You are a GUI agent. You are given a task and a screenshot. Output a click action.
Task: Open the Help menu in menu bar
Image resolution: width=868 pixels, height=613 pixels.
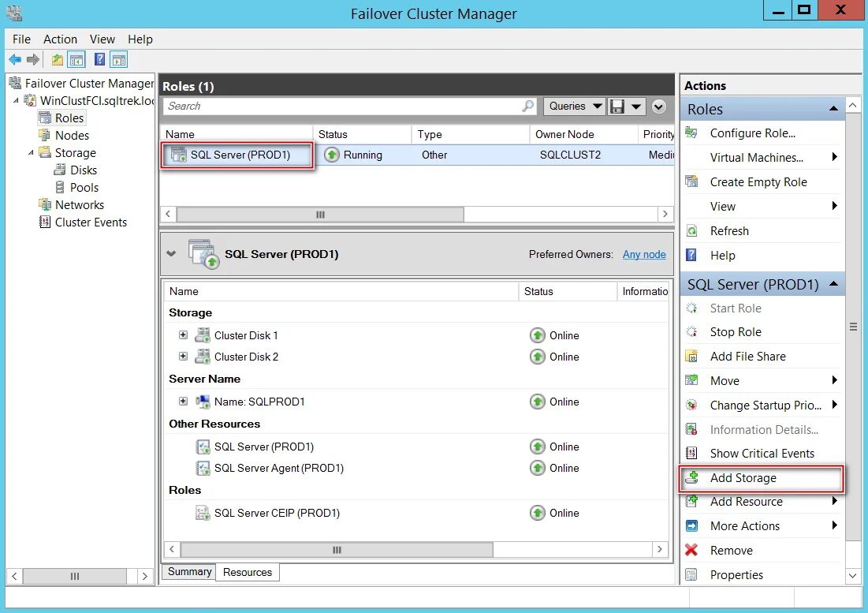(140, 39)
